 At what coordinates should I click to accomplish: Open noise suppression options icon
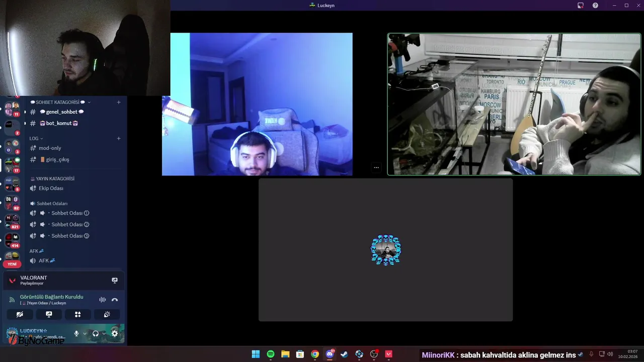click(x=103, y=300)
